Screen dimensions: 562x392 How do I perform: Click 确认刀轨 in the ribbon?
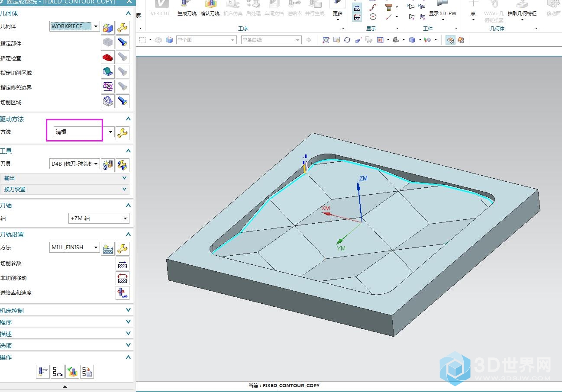(x=210, y=9)
